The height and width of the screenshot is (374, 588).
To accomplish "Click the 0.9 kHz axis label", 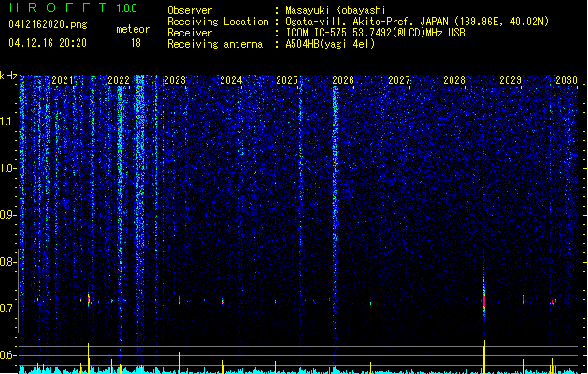I will click(x=7, y=215).
